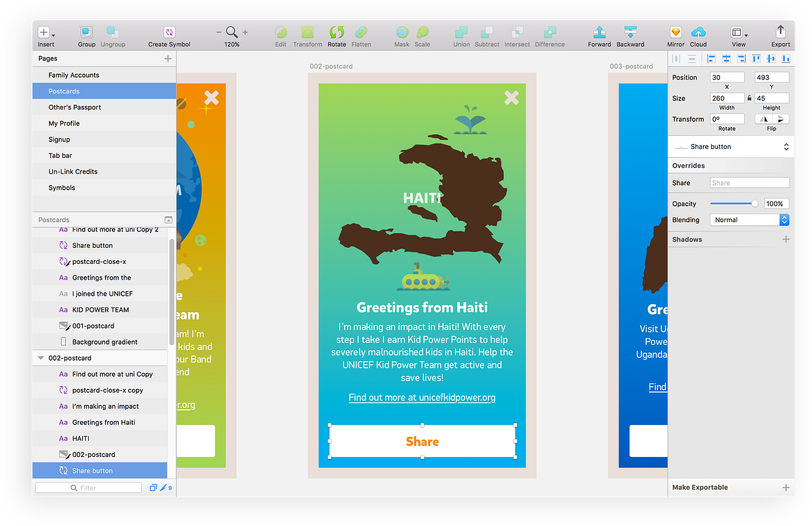Click Find out more at unicefkidpower.org link
Screen dimensions: 812x526
[x=422, y=397]
